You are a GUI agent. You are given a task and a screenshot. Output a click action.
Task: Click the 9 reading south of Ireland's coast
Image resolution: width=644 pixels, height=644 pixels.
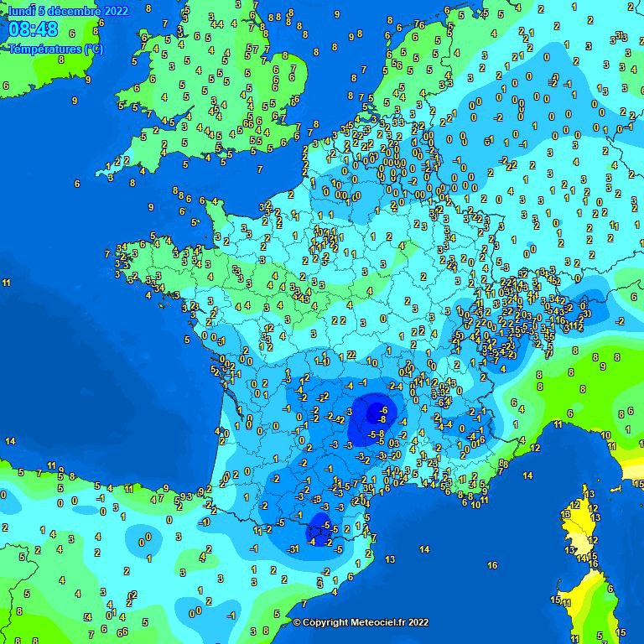click(x=75, y=101)
